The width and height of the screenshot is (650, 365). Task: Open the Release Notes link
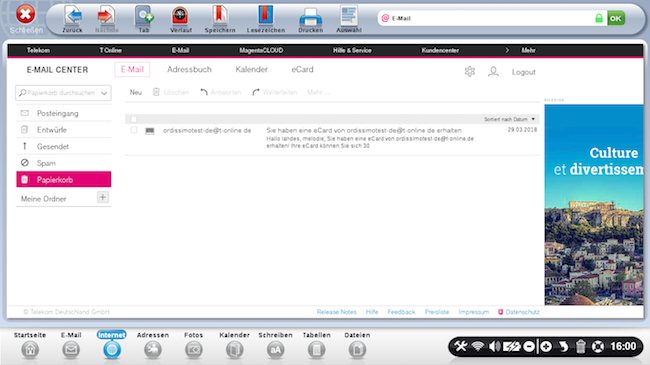coord(337,312)
